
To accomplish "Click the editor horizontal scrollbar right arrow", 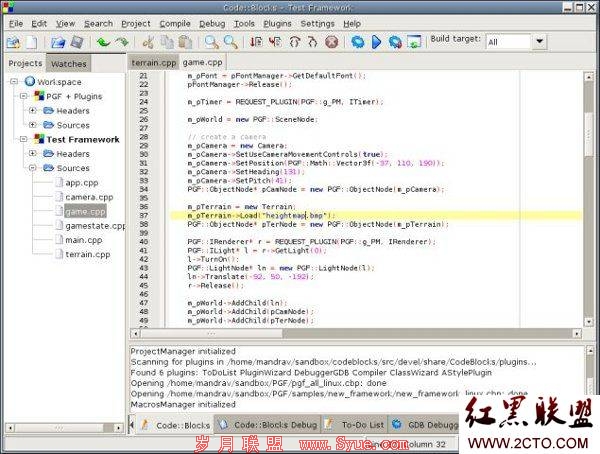I will click(x=577, y=334).
